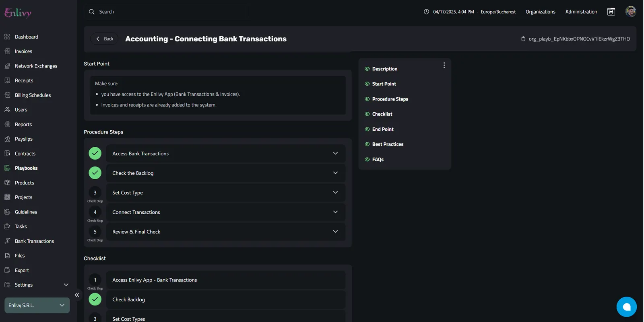Click the Enlivy logo

18,13
